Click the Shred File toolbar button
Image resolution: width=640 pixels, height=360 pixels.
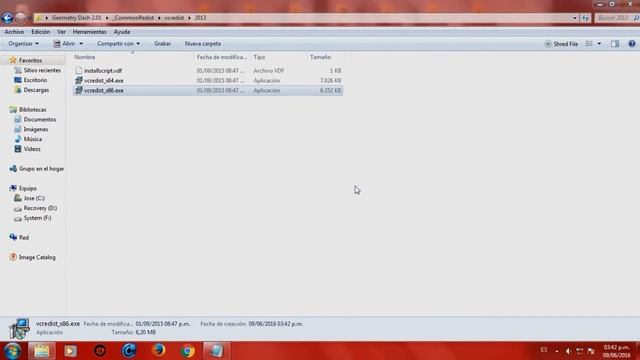(561, 44)
